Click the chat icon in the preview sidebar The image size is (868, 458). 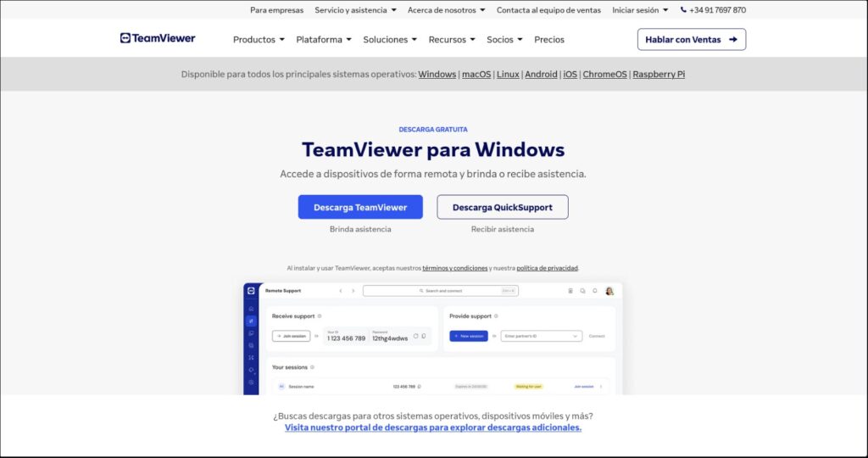(x=251, y=333)
